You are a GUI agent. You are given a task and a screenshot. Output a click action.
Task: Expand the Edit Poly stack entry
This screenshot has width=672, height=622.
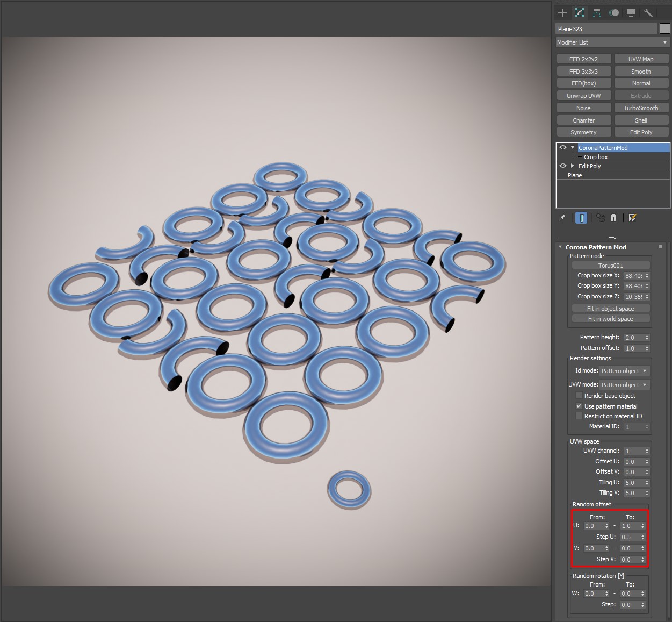(x=573, y=166)
